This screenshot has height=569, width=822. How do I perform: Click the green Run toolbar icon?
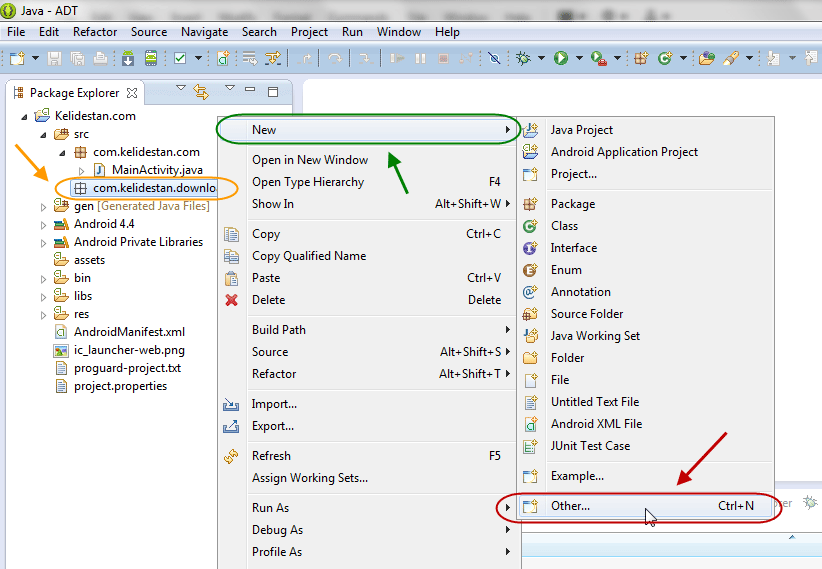click(561, 58)
